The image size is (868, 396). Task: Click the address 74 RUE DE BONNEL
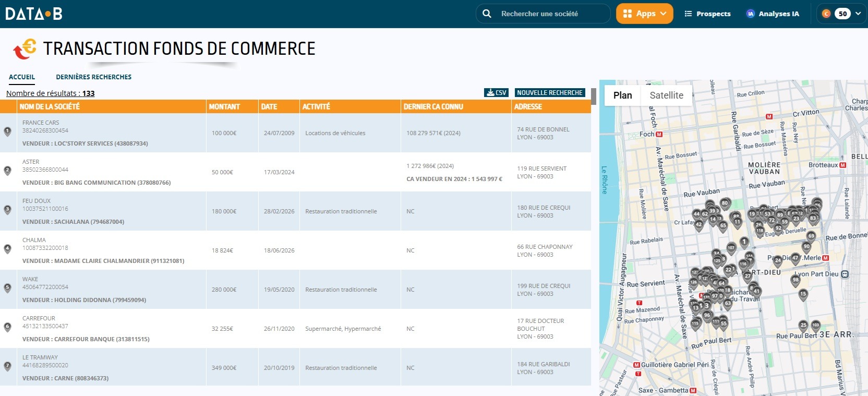[543, 129]
